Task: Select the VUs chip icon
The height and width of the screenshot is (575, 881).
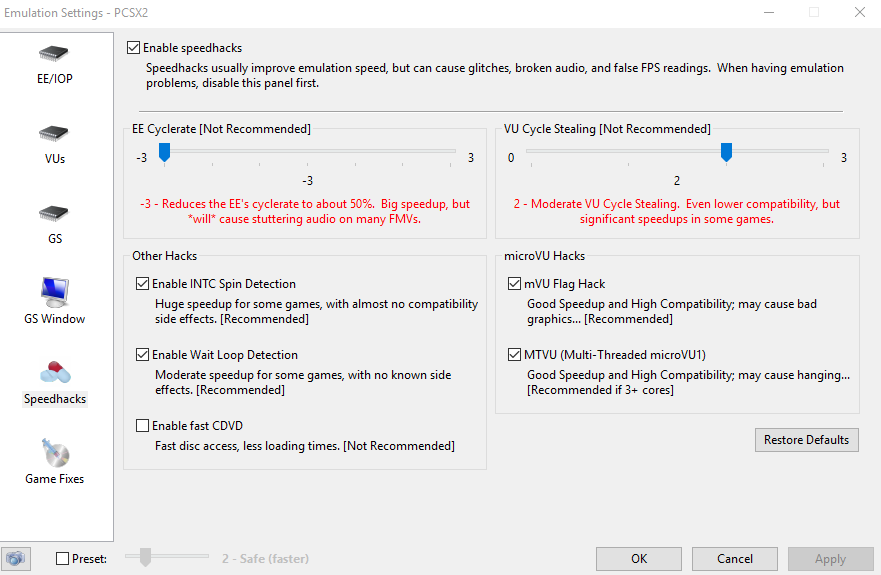Action: point(54,134)
